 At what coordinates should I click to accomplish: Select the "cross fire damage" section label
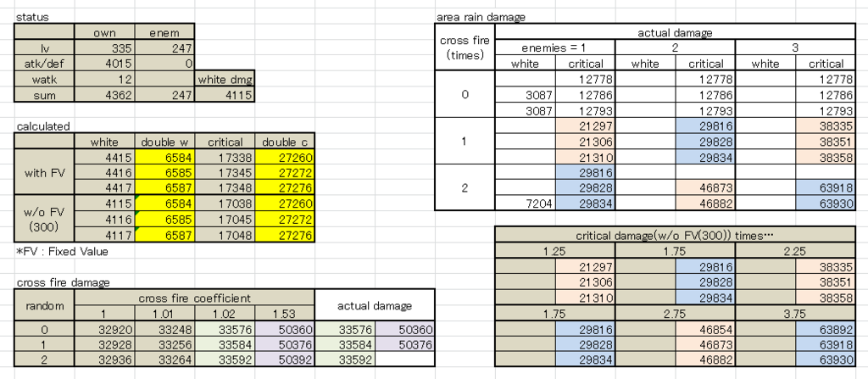63,282
